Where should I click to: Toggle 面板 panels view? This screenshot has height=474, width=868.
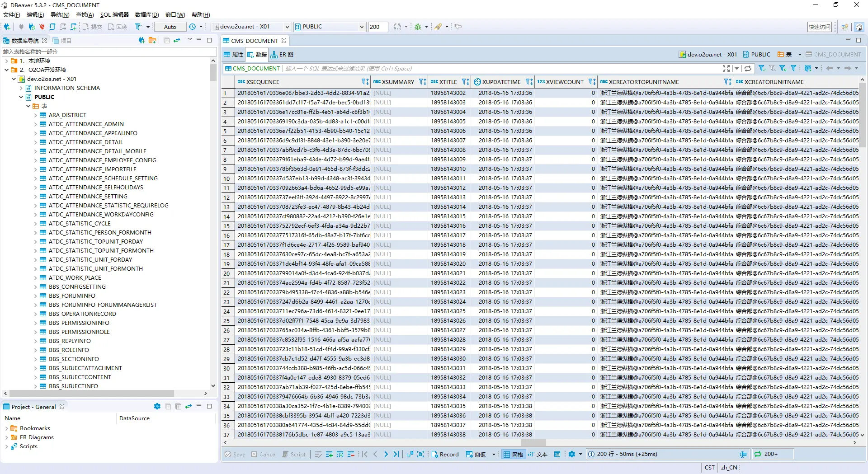pos(476,454)
